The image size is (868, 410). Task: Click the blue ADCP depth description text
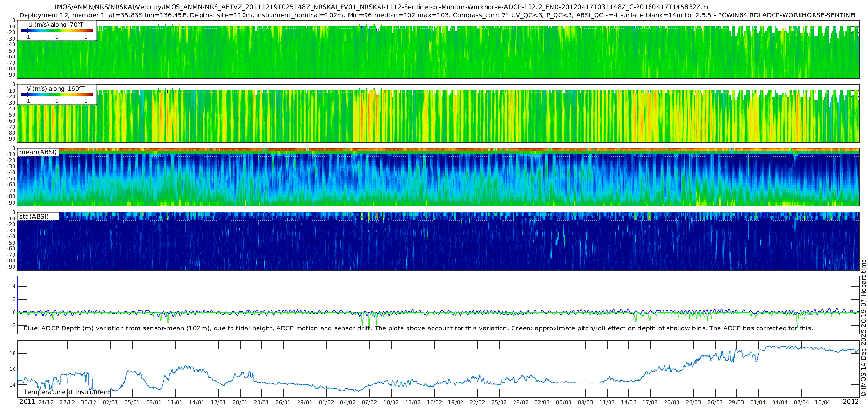point(418,328)
